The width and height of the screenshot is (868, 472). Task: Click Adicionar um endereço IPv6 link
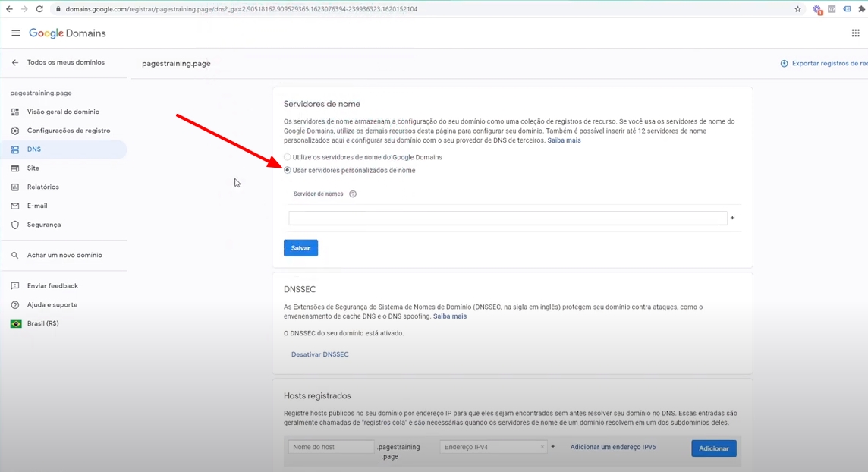click(612, 447)
